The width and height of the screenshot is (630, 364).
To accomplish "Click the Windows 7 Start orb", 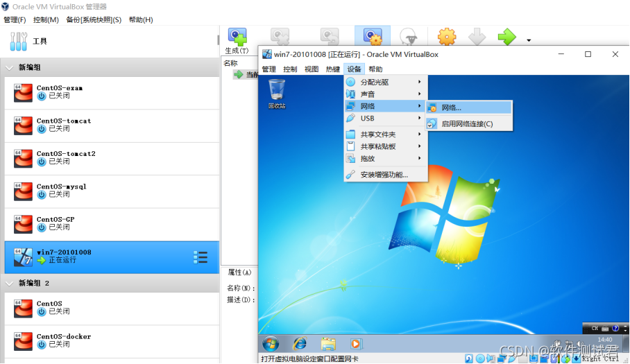I will point(271,344).
